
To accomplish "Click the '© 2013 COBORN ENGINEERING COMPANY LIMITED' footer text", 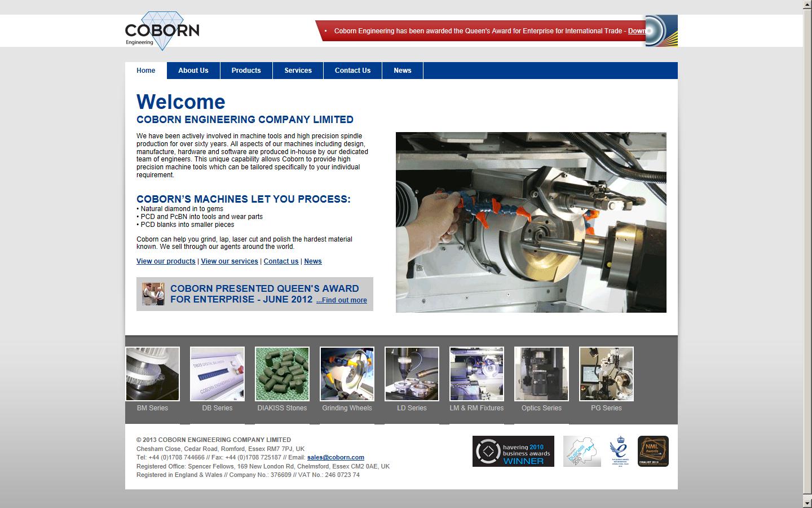I will coord(214,440).
